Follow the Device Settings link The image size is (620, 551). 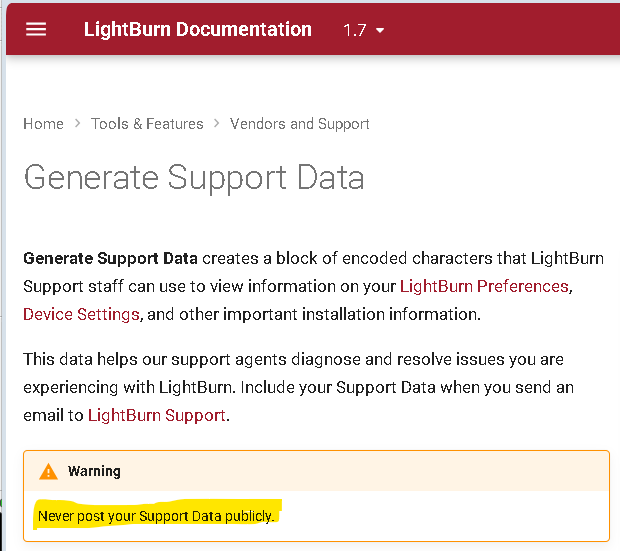coord(81,314)
